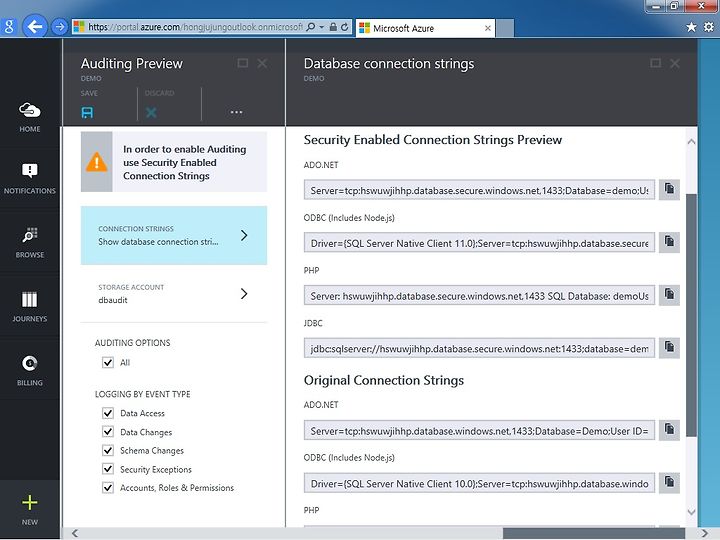
Task: Click the secure ODBC connection string field
Action: click(479, 242)
